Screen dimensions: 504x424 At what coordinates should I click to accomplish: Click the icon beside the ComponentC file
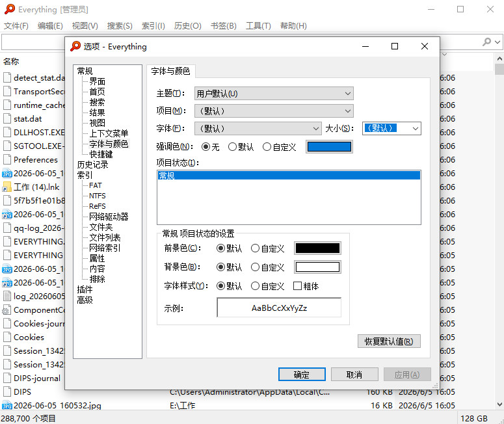[7, 310]
